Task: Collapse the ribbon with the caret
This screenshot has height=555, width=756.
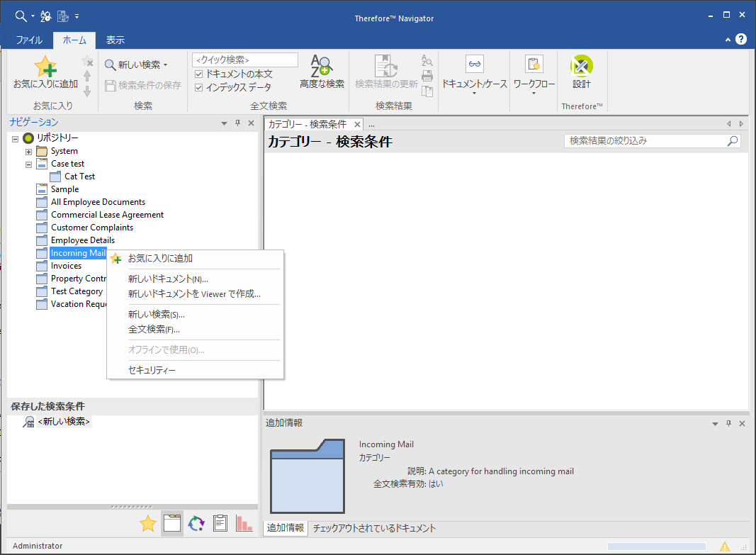Action: (728, 40)
